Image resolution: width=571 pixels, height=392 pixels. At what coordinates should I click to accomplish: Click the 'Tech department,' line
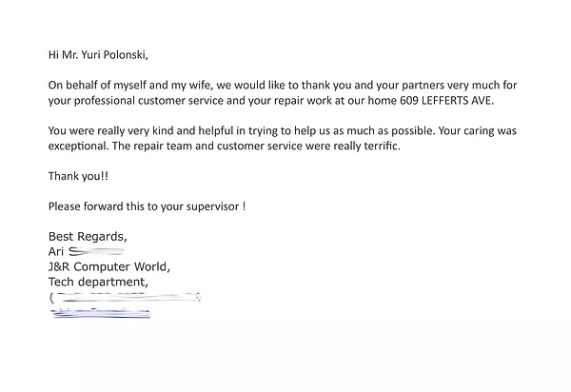click(x=98, y=282)
